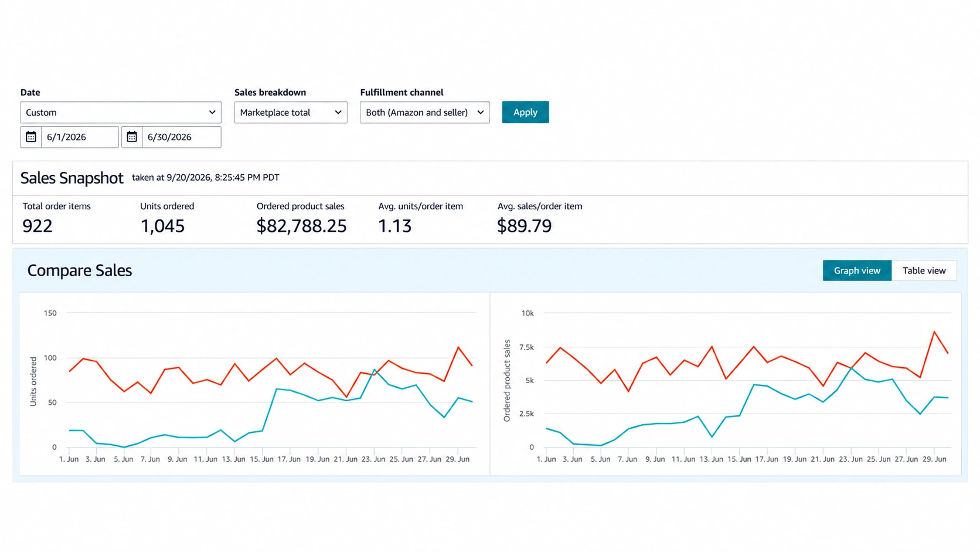Open the Fulfillment channel dropdown

(425, 112)
